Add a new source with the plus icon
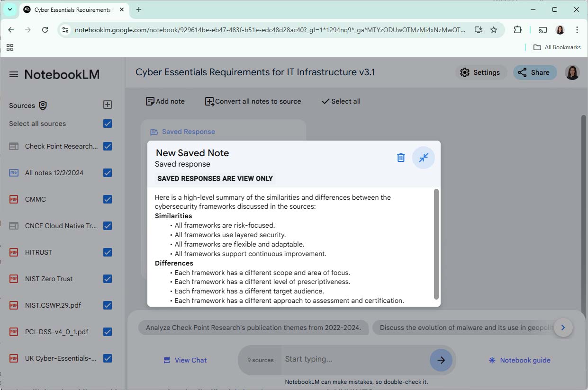 pyautogui.click(x=107, y=105)
